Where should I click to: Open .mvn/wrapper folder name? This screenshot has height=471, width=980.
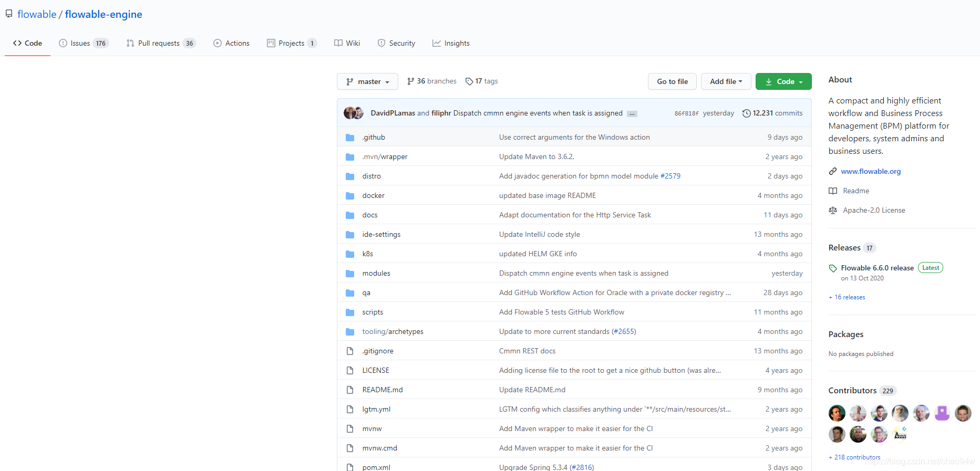pos(385,157)
